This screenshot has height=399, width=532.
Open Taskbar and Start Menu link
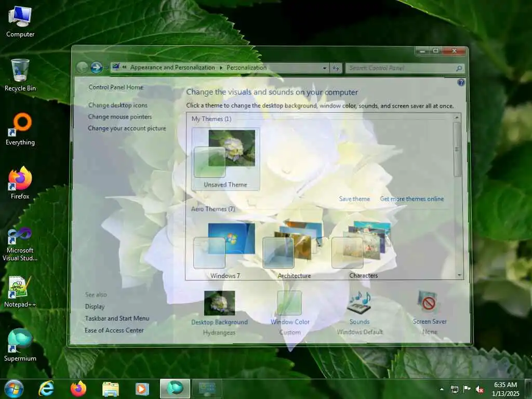click(117, 318)
